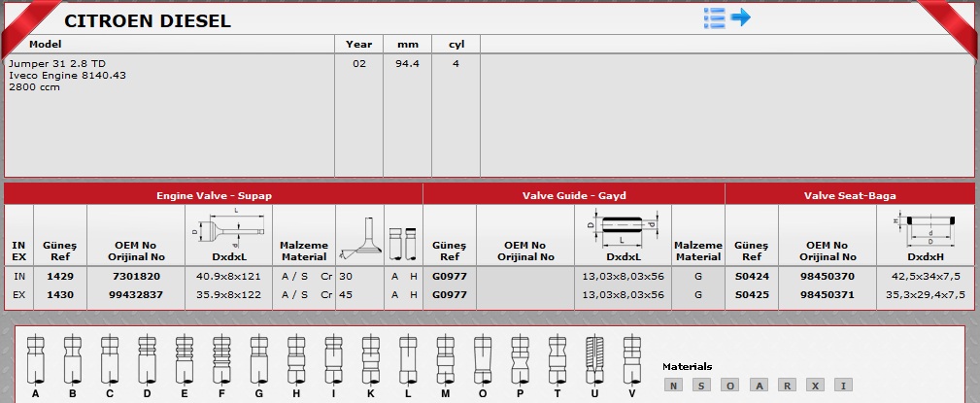Open Güneş ref 1429 intake valve
The image size is (980, 403).
point(60,277)
